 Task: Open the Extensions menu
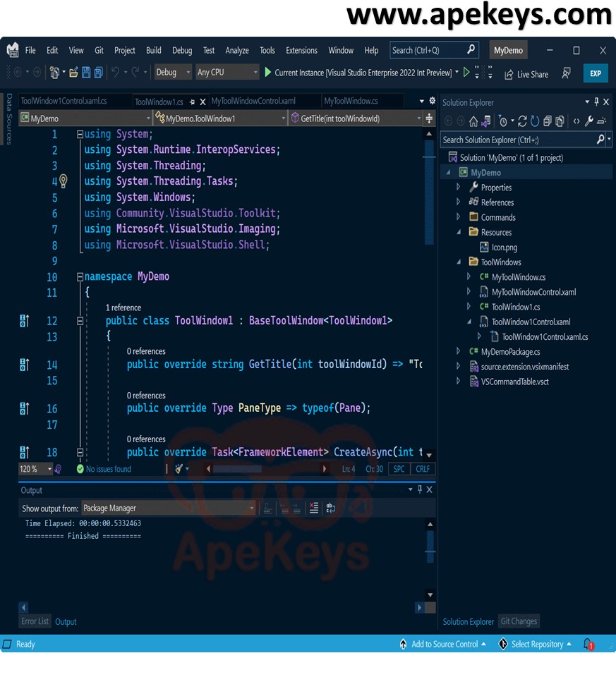(x=301, y=50)
